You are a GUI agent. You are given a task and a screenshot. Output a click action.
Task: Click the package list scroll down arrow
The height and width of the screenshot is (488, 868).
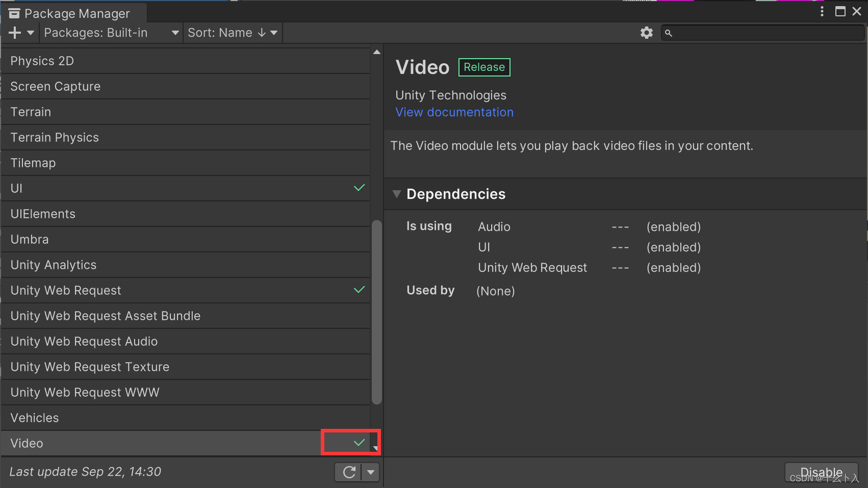click(376, 449)
